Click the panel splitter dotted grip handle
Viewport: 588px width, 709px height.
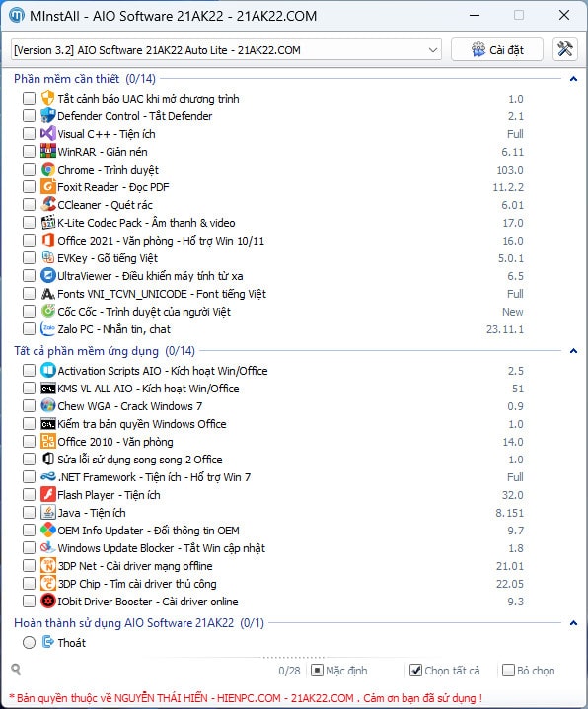294,657
